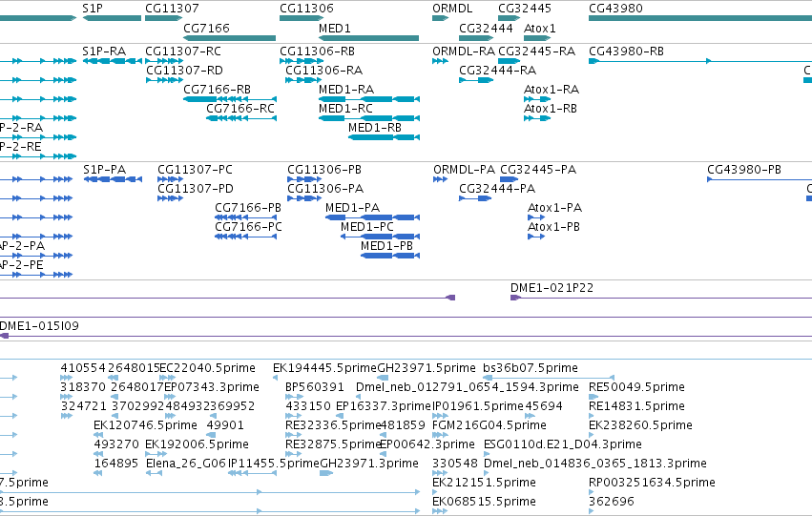Select EST RE14831.5prime
The image size is (812, 516).
592,416
